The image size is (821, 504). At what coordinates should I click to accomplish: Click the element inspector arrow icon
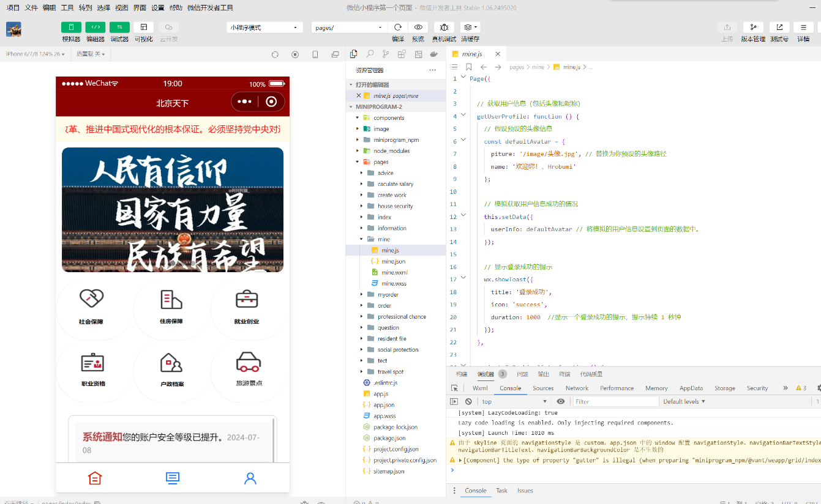click(x=454, y=388)
